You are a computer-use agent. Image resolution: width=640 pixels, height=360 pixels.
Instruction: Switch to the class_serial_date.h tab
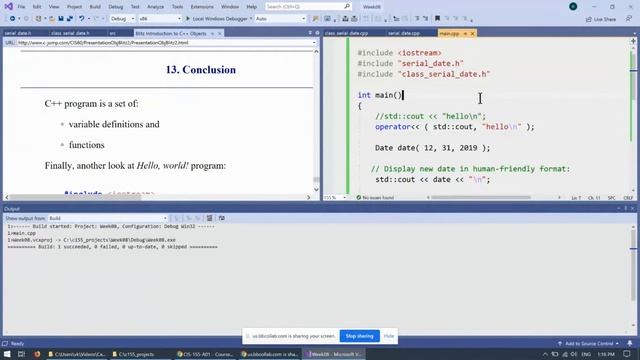pyautogui.click(x=70, y=33)
